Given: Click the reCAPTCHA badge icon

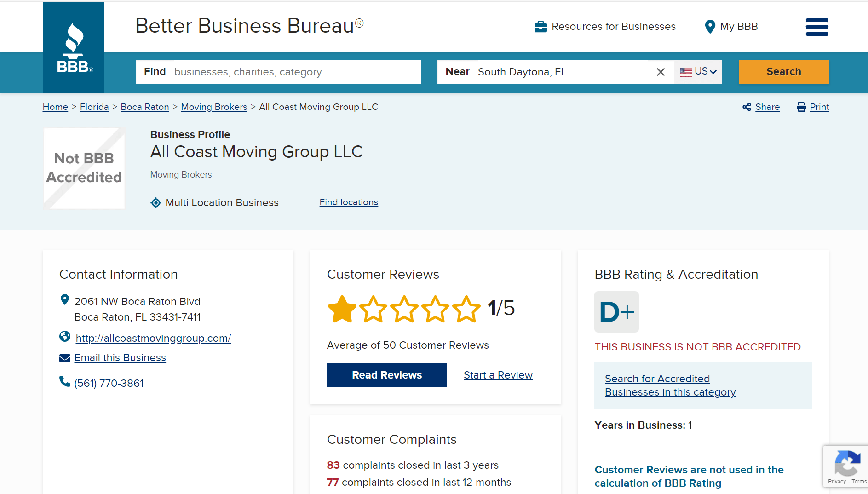Looking at the screenshot, I should (847, 463).
